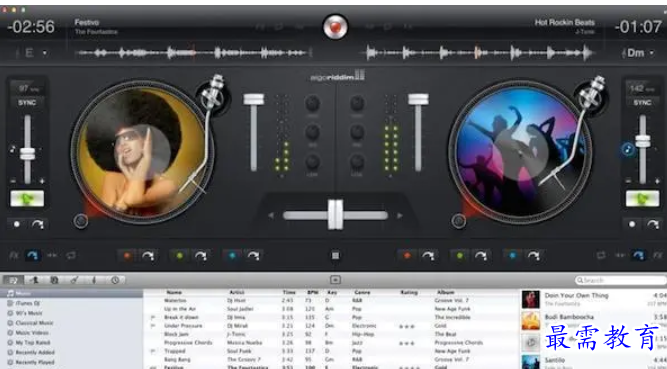Sort tracks by Genre column header

tap(362, 292)
